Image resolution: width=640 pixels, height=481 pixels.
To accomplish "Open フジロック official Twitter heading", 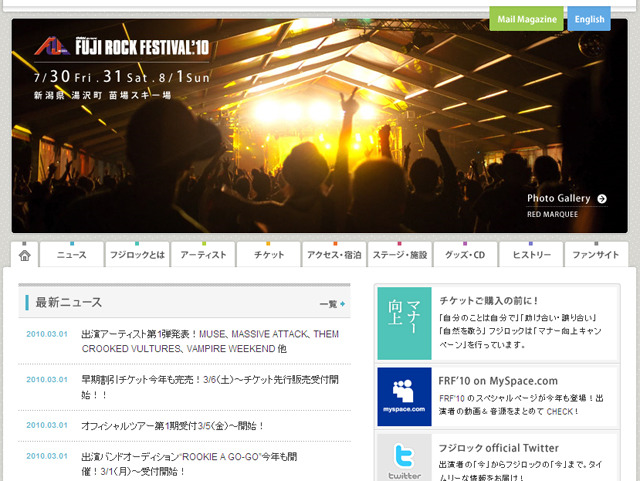I will 498,448.
